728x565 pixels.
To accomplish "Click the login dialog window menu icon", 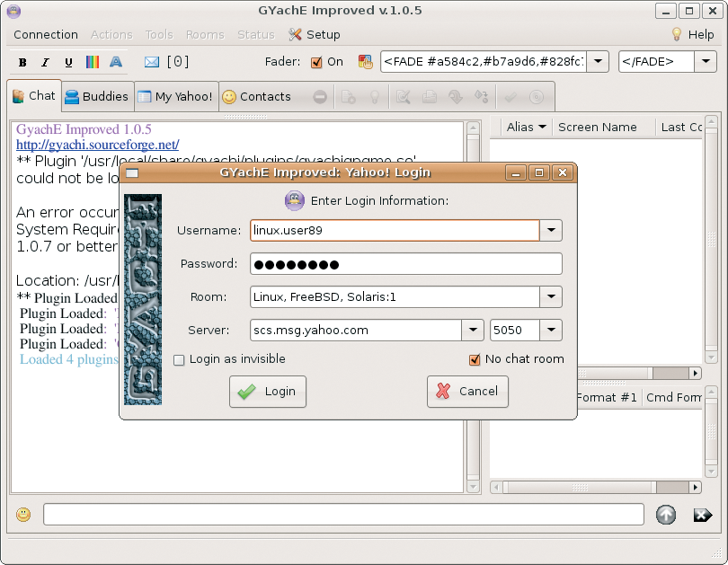I will tap(132, 173).
